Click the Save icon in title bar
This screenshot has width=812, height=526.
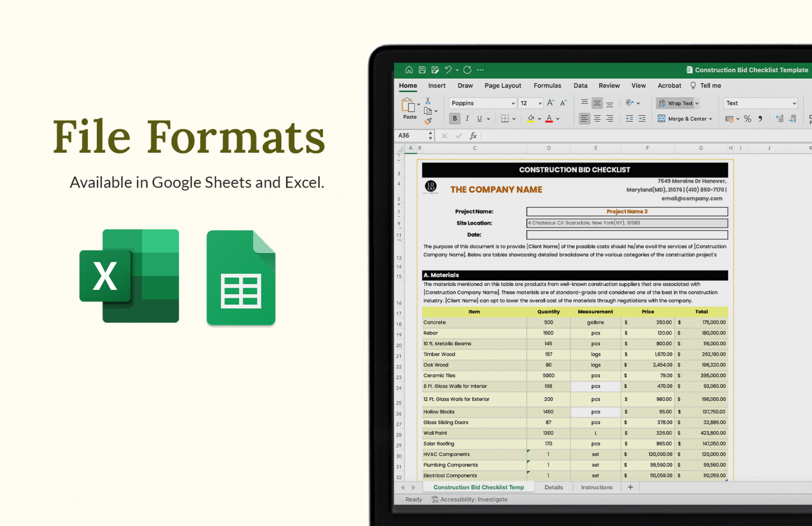(422, 70)
